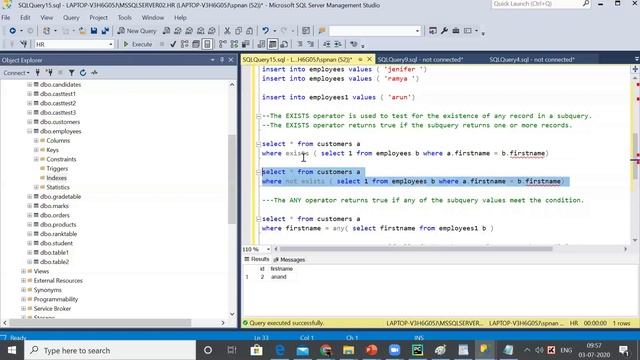Click the Disconnect plug icon
This screenshot has width=640, height=360.
(49, 73)
